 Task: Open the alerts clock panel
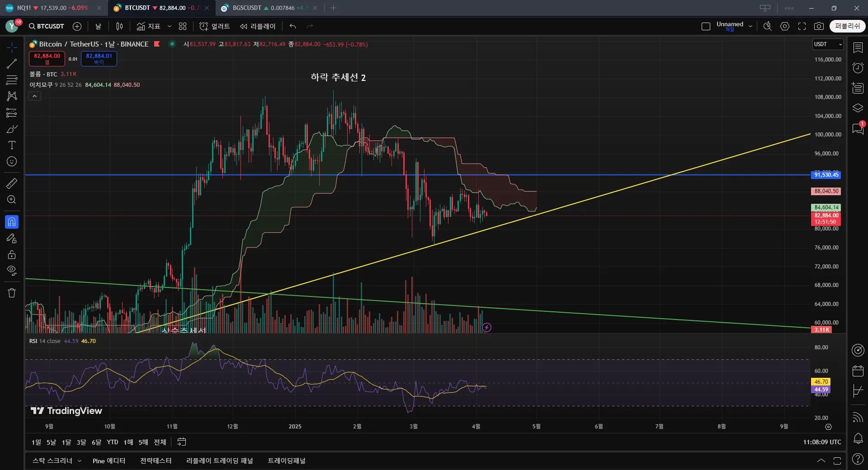858,68
